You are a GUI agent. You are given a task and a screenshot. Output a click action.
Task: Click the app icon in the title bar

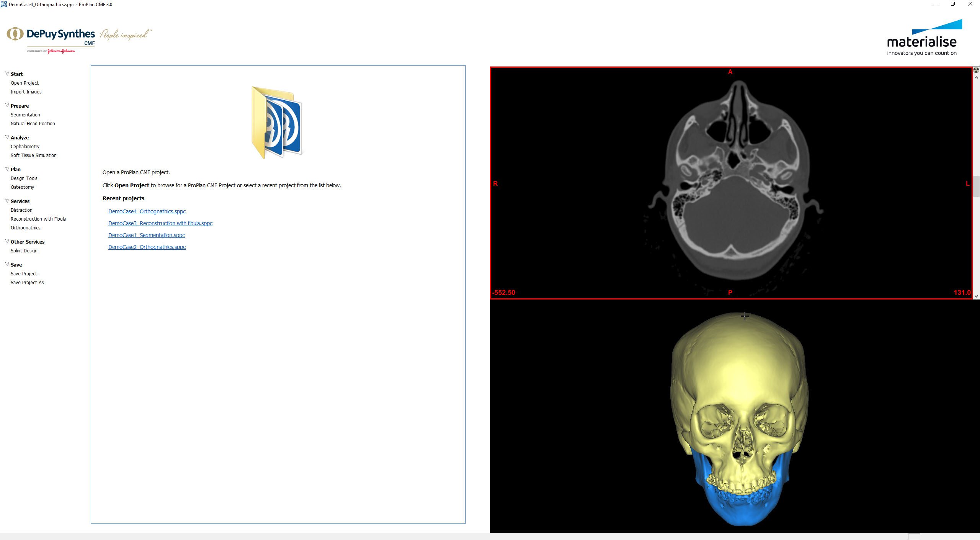(x=4, y=5)
